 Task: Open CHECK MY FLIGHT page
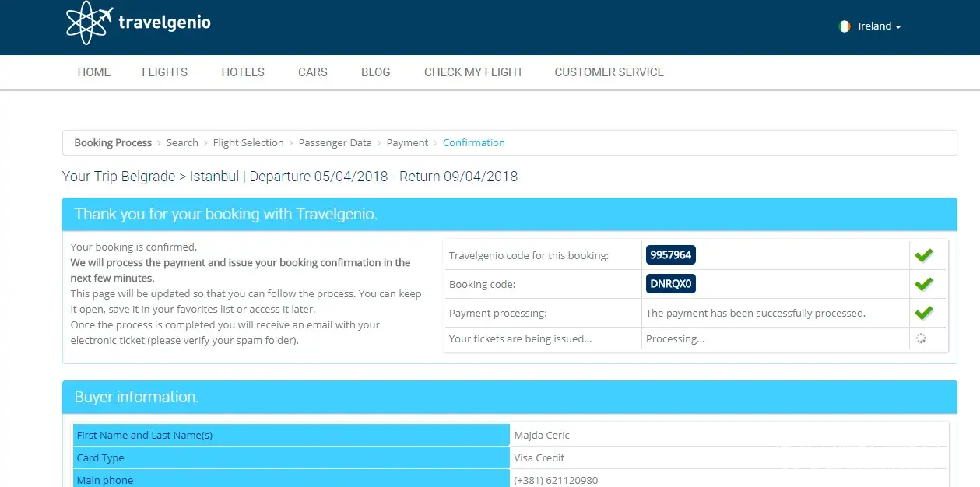[x=473, y=72]
